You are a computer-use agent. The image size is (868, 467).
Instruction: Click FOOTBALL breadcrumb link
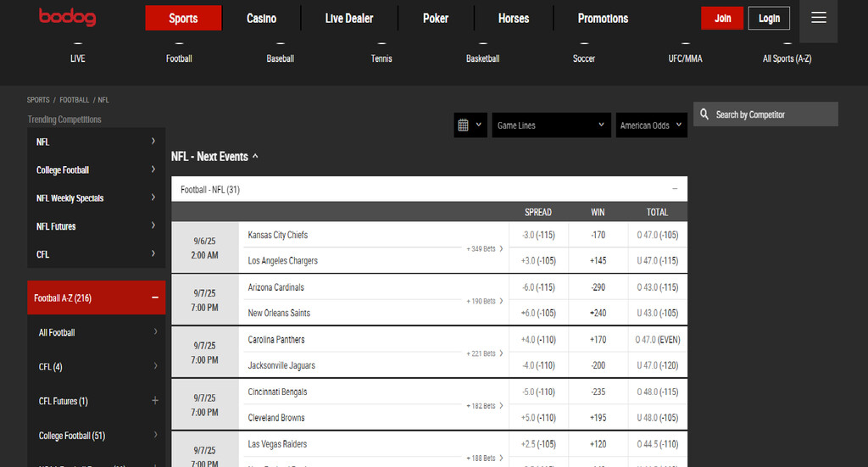tap(75, 100)
